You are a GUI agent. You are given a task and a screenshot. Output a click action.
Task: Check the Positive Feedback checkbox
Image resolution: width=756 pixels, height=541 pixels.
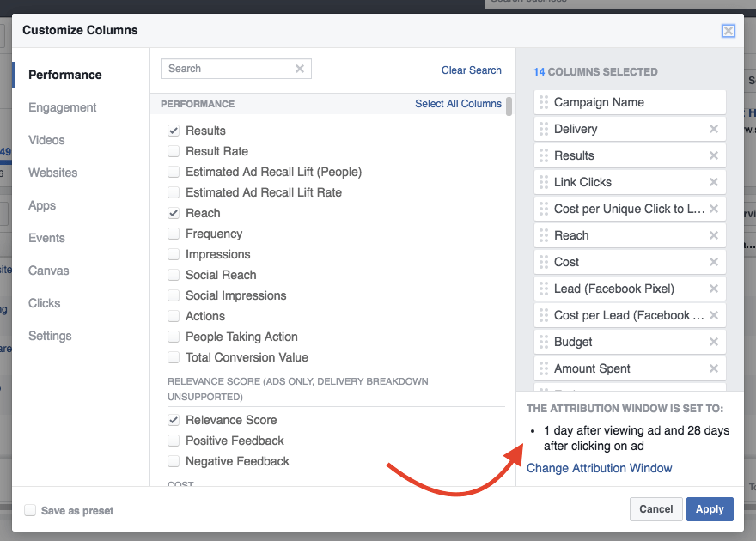point(174,441)
